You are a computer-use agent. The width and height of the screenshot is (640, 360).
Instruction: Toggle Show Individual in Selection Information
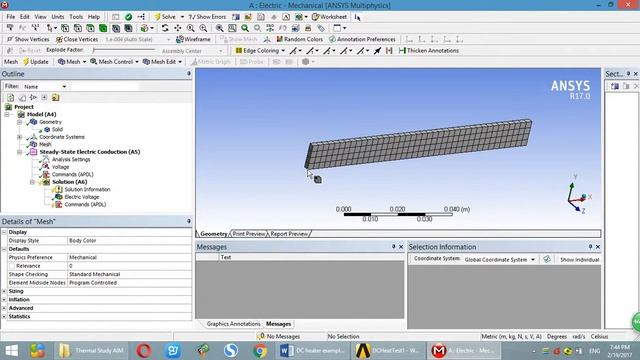[x=579, y=260]
